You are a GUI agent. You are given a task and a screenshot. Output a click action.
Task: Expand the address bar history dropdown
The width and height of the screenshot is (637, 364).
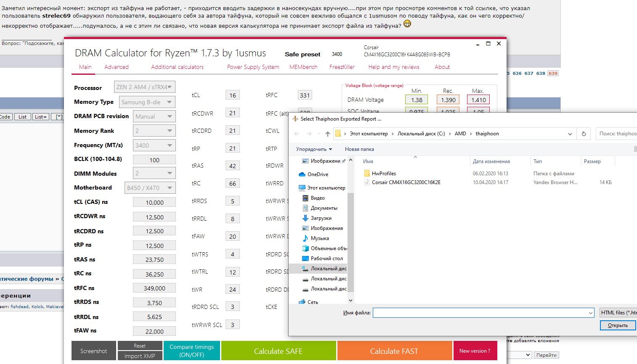click(570, 134)
